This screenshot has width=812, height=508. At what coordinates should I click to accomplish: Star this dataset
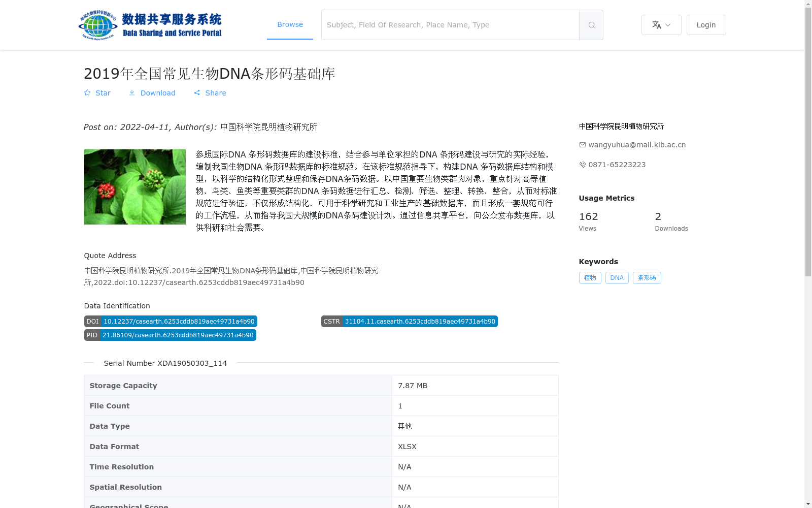click(97, 93)
